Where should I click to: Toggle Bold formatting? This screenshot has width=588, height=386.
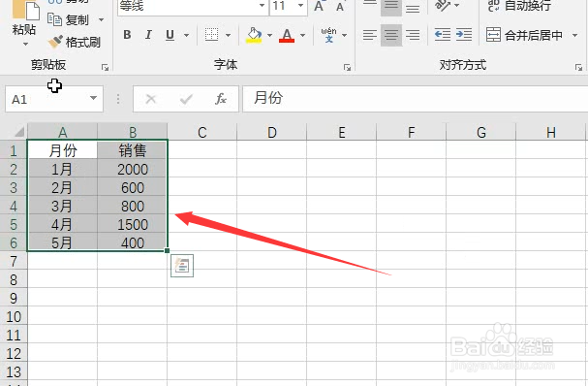[127, 35]
